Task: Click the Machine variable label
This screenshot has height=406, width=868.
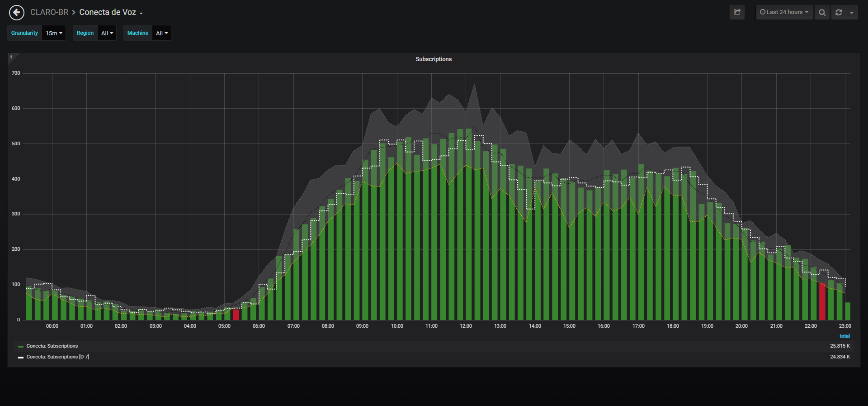Action: point(138,33)
